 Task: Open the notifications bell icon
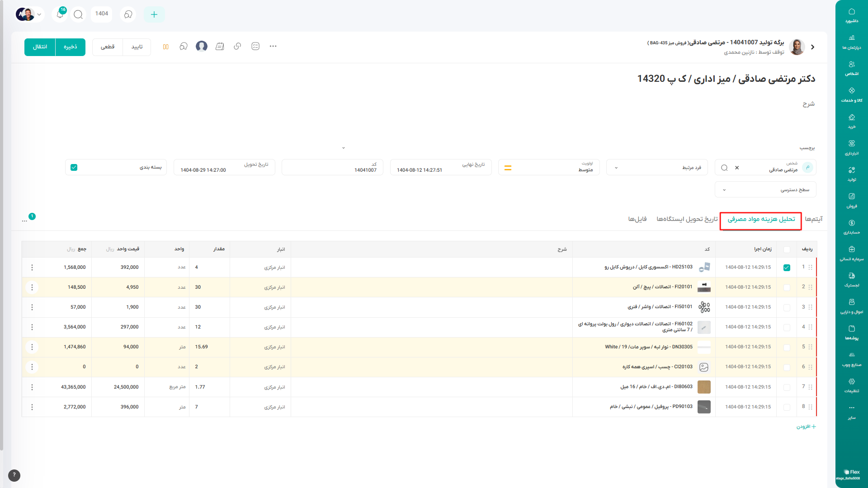coord(60,14)
